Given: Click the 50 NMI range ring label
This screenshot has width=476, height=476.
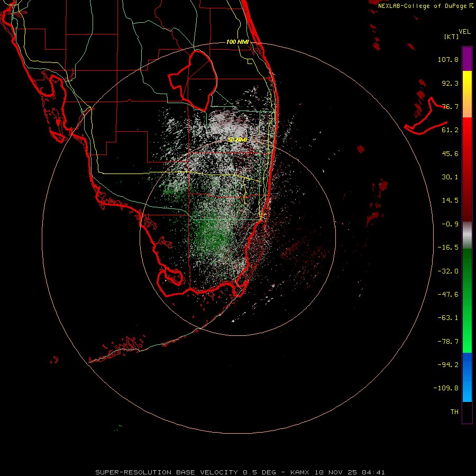Looking at the screenshot, I should 237,140.
